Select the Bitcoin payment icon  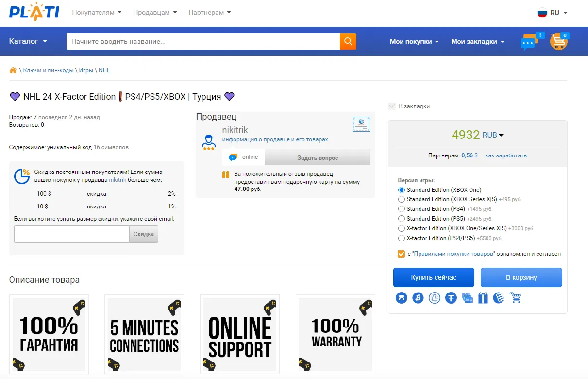click(x=418, y=298)
